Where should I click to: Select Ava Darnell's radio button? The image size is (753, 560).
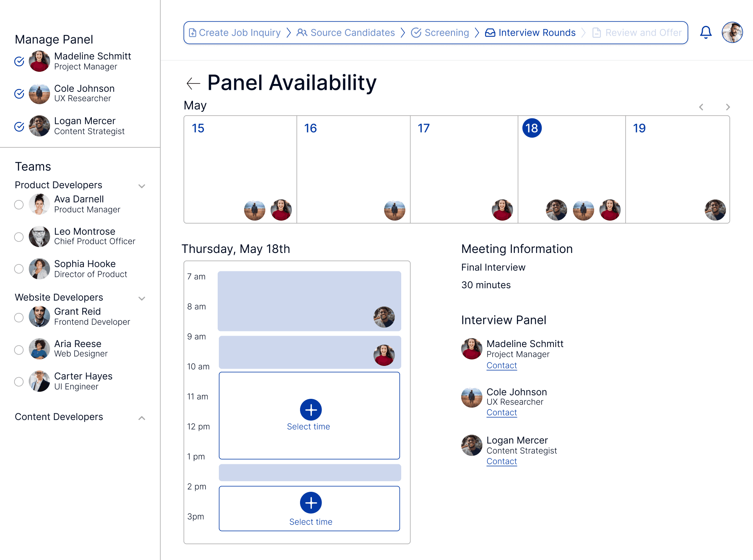18,204
